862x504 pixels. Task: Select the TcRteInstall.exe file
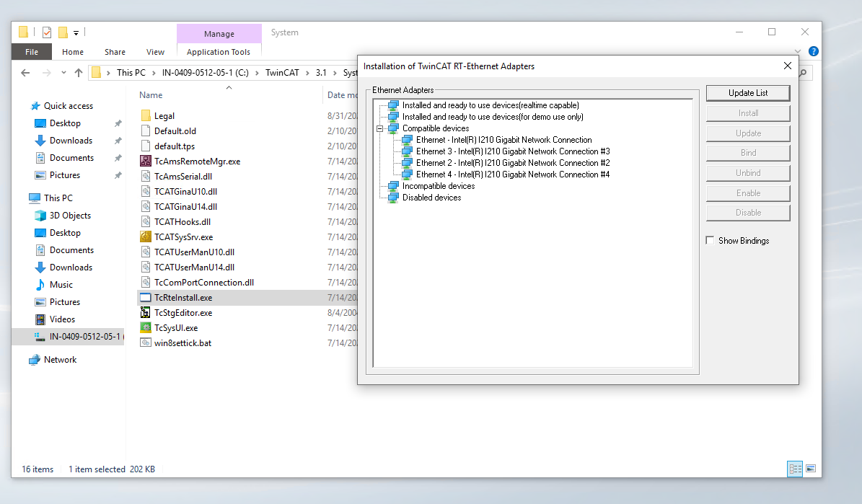183,298
